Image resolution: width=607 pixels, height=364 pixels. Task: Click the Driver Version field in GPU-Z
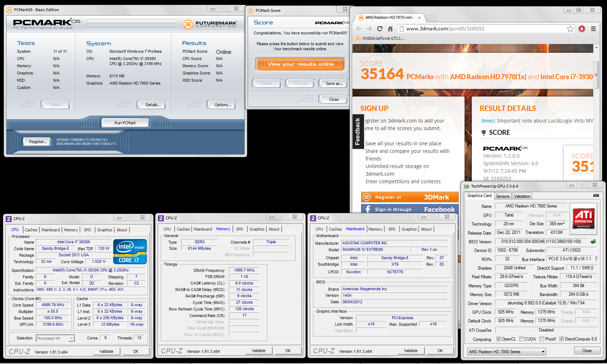coord(546,303)
